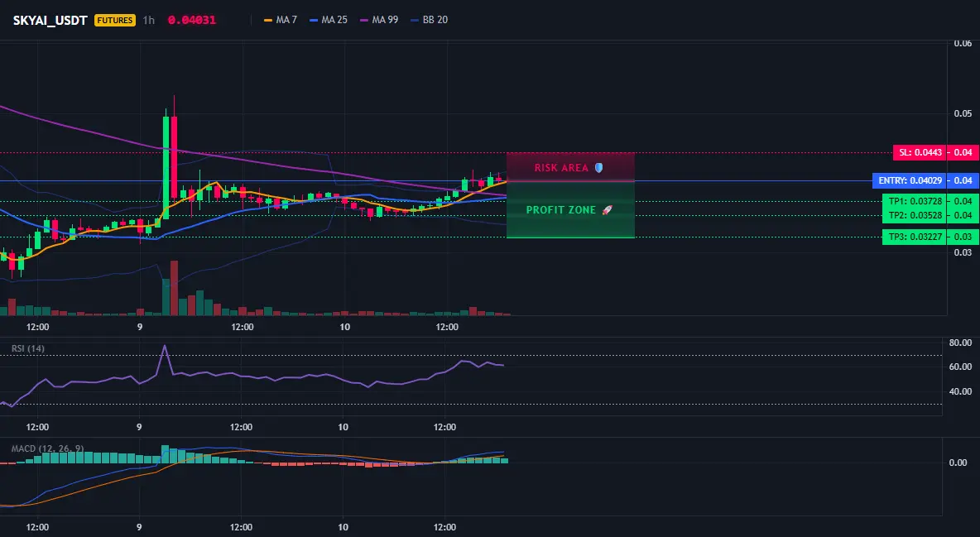Toggle the MA 7 legend indicator
The height and width of the screenshot is (537, 980).
pyautogui.click(x=281, y=20)
